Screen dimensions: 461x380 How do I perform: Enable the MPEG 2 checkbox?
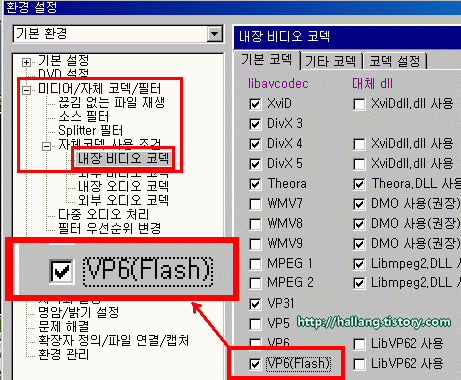pyautogui.click(x=255, y=283)
